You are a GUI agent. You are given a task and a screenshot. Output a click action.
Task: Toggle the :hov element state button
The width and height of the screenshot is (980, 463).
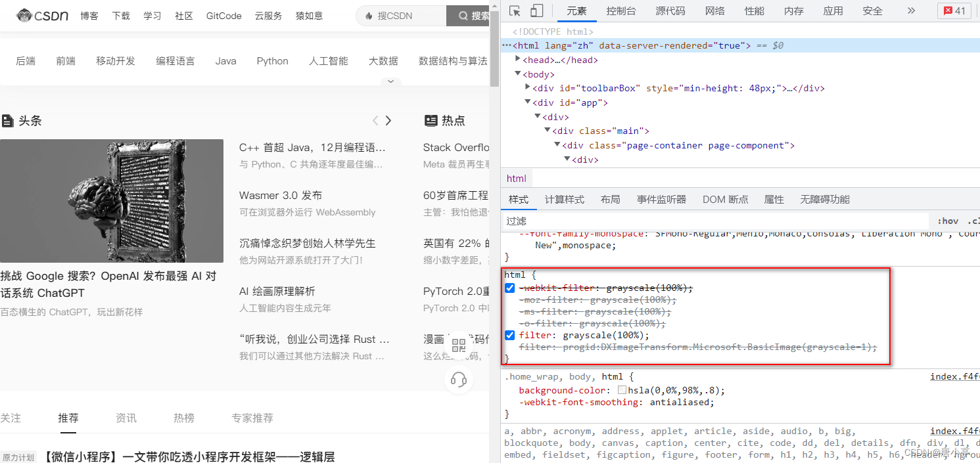point(948,220)
